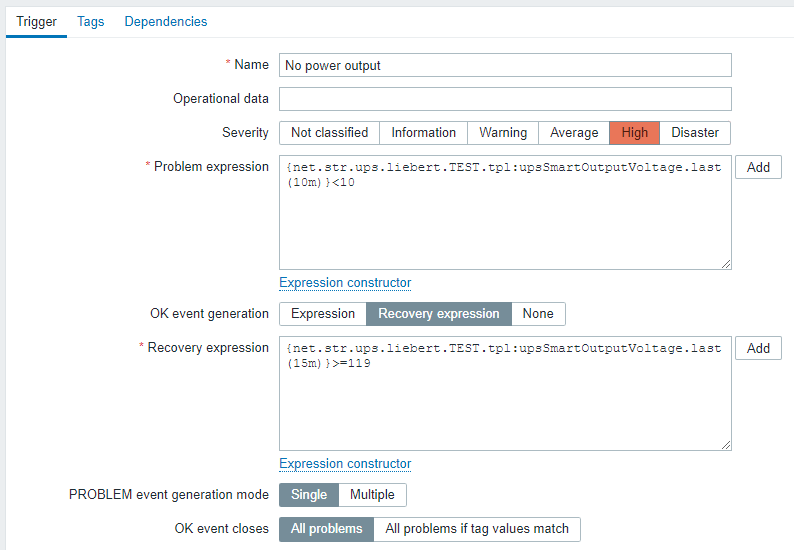Open the Tags tab

coord(91,21)
